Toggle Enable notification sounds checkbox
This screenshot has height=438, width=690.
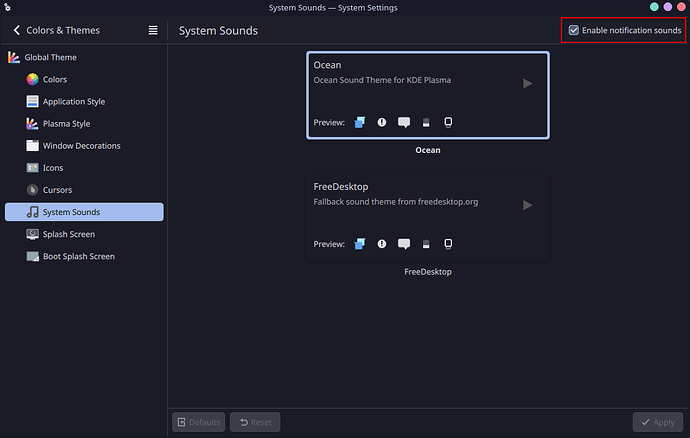coord(573,30)
